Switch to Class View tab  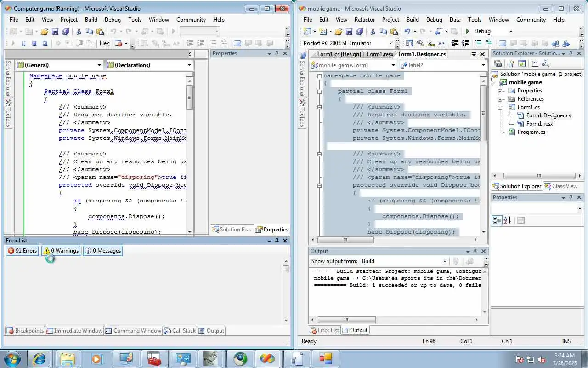coord(561,186)
